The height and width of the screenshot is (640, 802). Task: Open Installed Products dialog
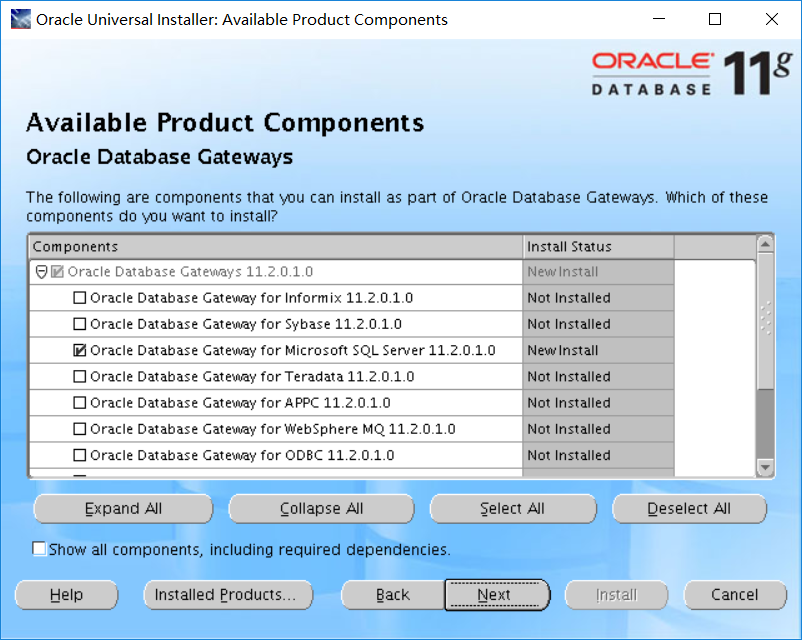[x=228, y=594]
